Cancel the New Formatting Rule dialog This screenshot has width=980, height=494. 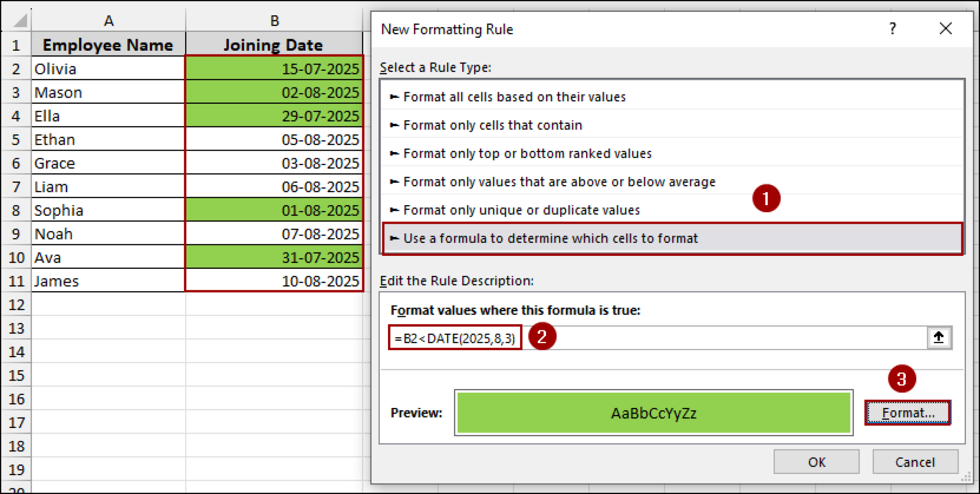915,461
